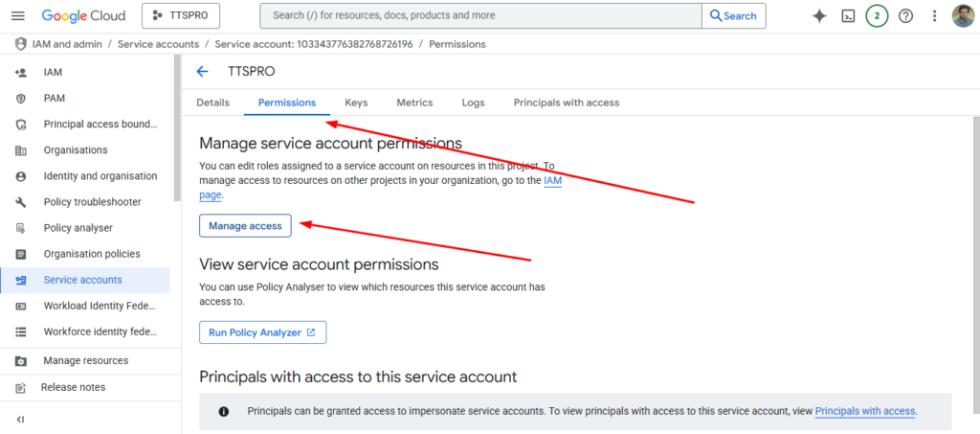Image resolution: width=980 pixels, height=434 pixels.
Task: Open the notifications badge showing 2
Action: [x=877, y=16]
